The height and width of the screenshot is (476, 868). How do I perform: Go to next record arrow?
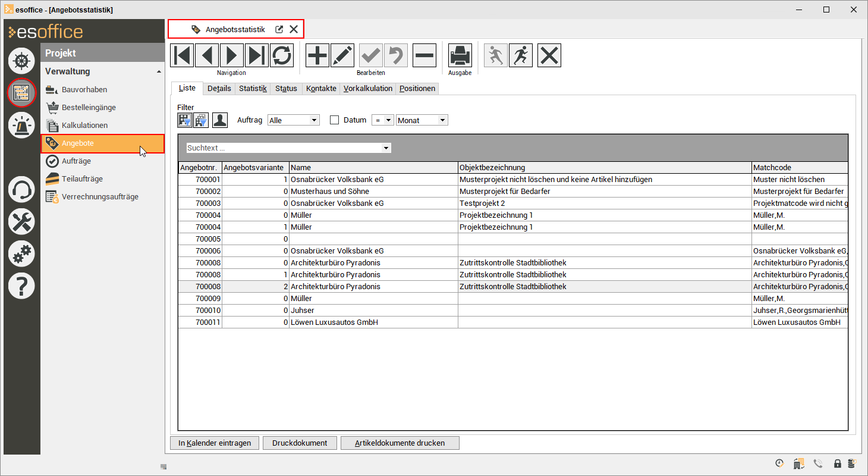pyautogui.click(x=232, y=55)
